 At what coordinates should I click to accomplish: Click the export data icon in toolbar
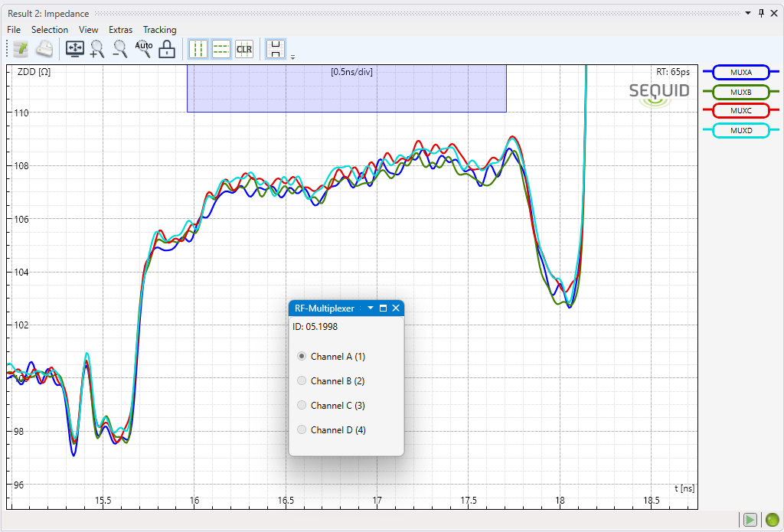tap(21, 49)
